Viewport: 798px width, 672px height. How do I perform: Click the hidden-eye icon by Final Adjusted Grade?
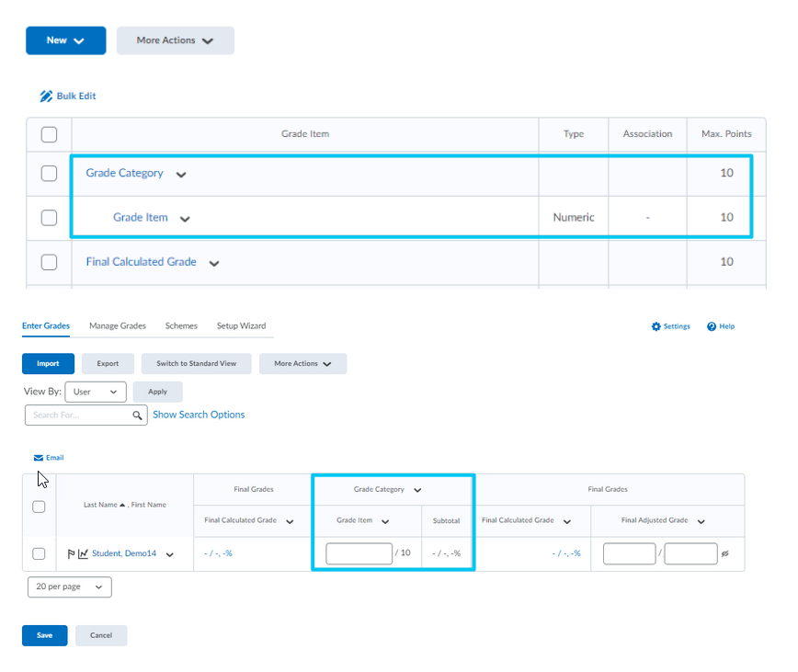725,553
